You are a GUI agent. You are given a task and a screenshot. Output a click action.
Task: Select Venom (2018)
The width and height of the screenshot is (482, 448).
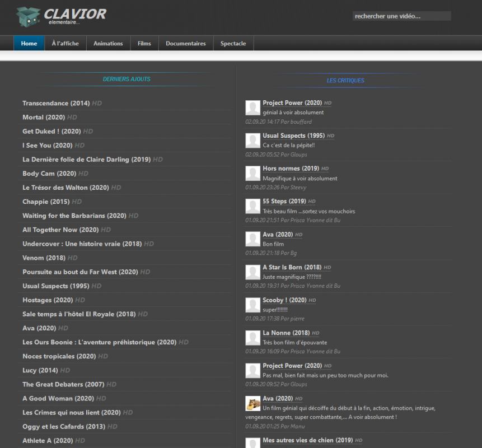coord(44,258)
